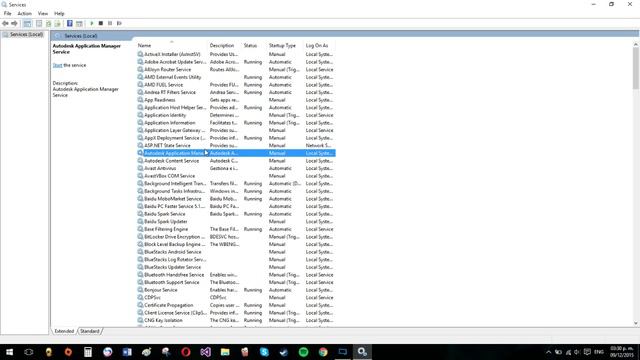Click the vertical scrollbar thumb of services list
This screenshot has height=360, width=640.
pyautogui.click(x=636, y=68)
